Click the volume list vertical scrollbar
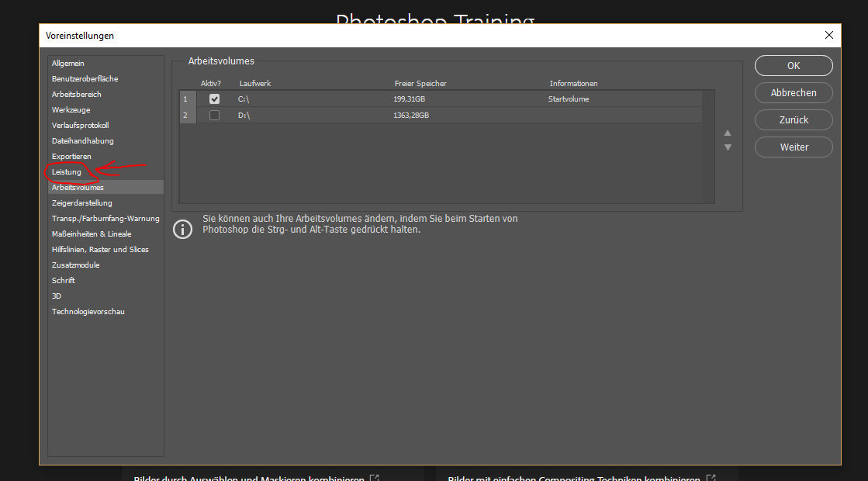 pyautogui.click(x=708, y=147)
